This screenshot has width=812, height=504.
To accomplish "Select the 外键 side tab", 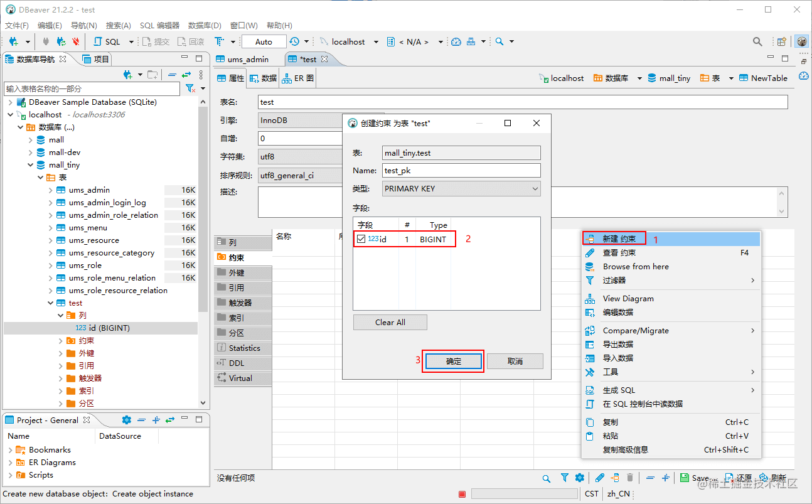I will tap(243, 272).
